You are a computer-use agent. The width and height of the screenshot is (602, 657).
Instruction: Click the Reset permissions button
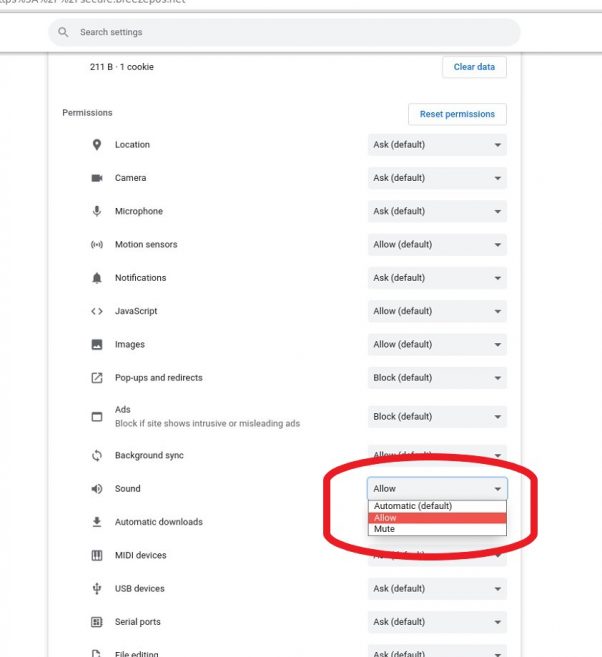[x=457, y=114]
